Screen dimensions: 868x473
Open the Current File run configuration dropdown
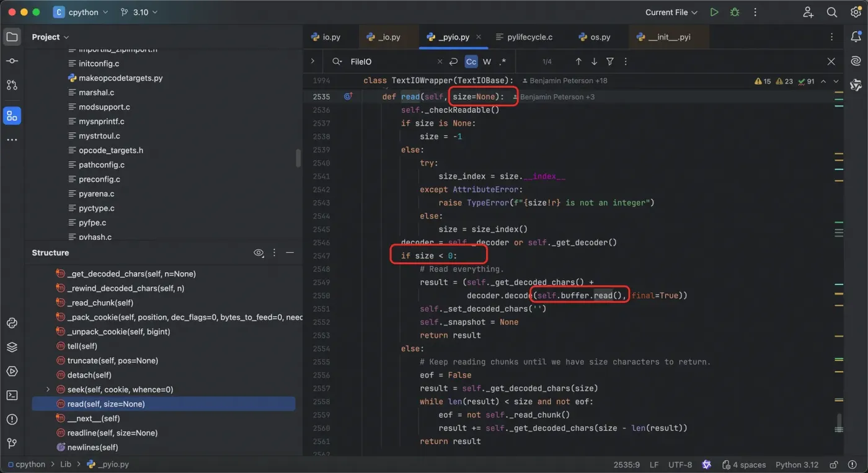(x=671, y=12)
